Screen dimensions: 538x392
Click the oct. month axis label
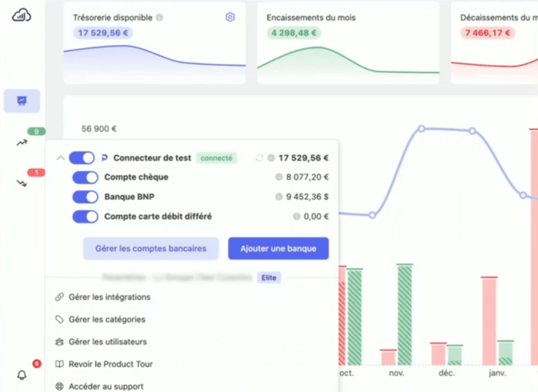pos(347,373)
